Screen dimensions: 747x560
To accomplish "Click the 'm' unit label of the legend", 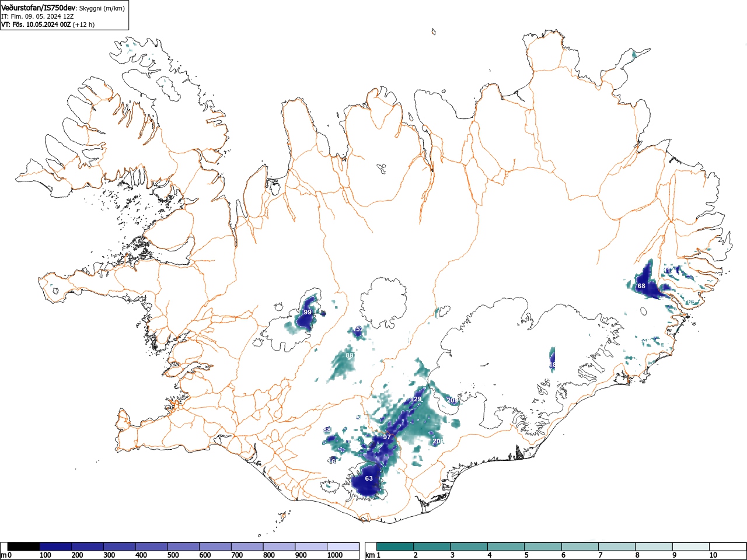I will click(4, 555).
